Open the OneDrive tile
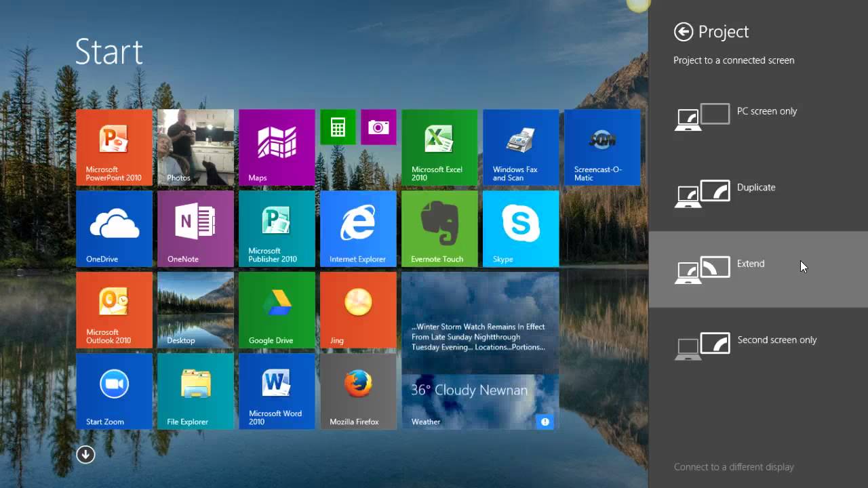Viewport: 868px width, 488px height. click(114, 228)
